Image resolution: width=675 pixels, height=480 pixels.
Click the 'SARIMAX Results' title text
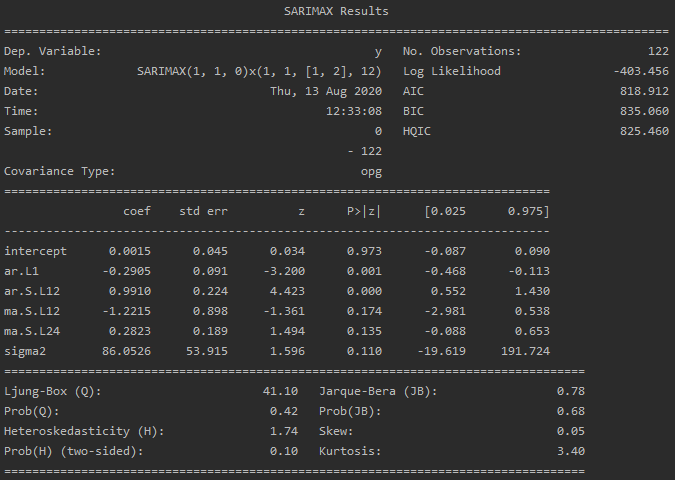[x=336, y=11]
